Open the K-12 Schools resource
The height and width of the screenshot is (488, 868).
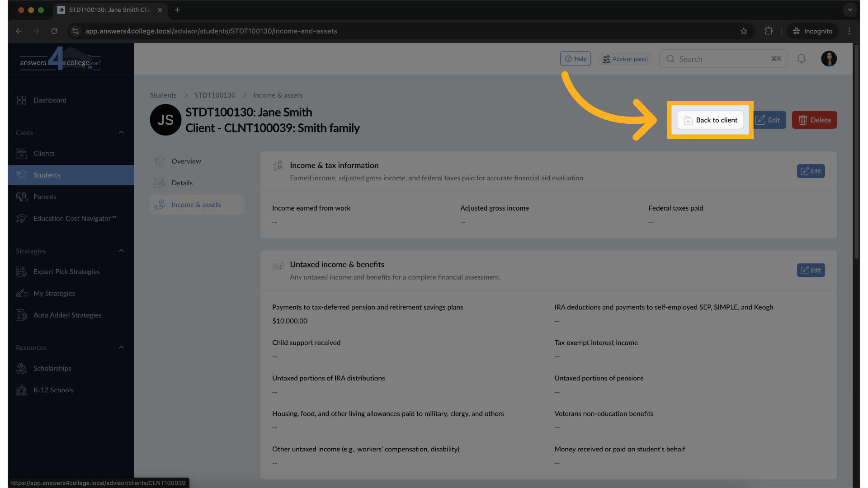[x=21, y=390]
